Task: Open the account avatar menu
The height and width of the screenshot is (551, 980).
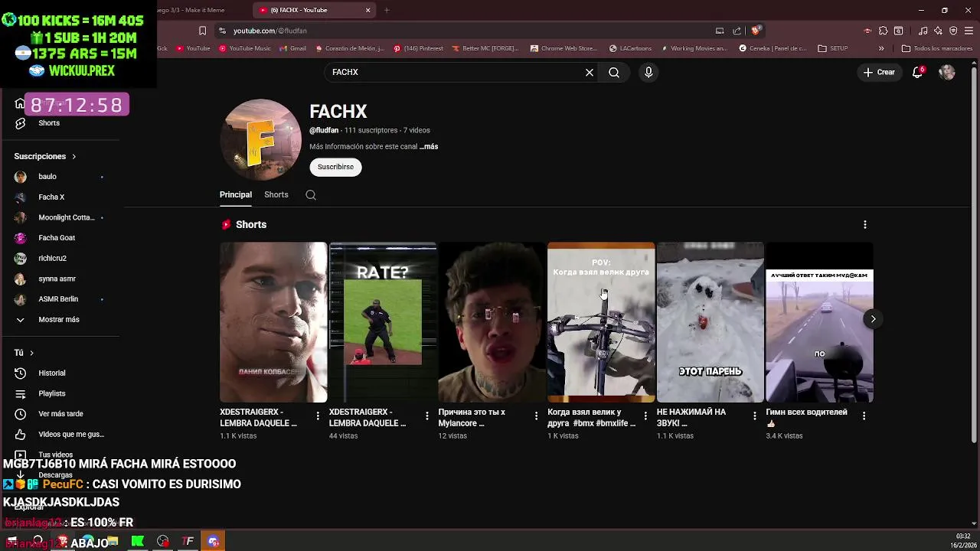Action: click(x=947, y=72)
